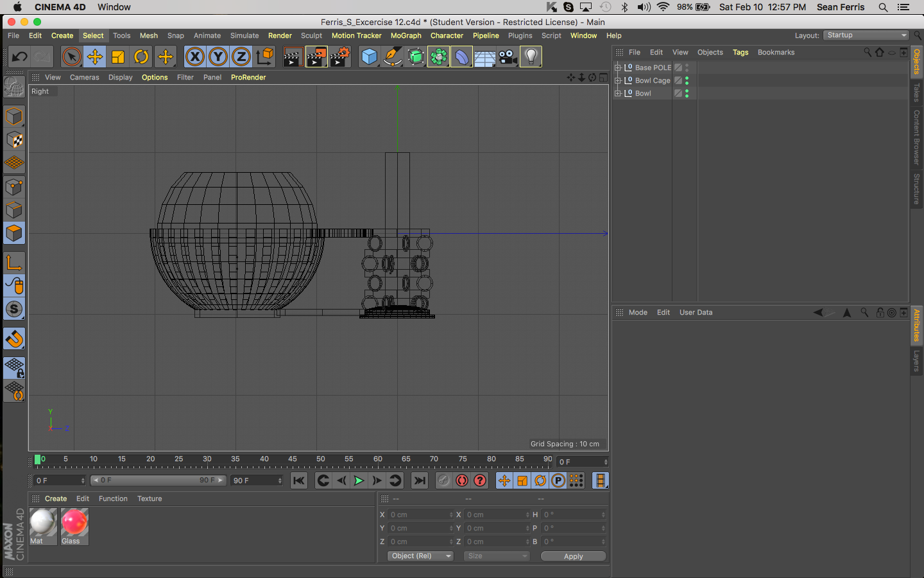
Task: Click the Scale tool icon
Action: click(x=118, y=57)
